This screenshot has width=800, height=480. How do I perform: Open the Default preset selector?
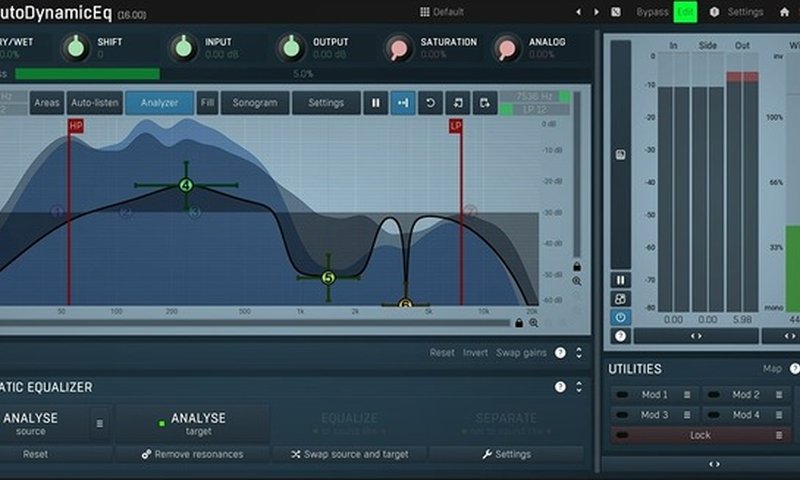coord(442,12)
